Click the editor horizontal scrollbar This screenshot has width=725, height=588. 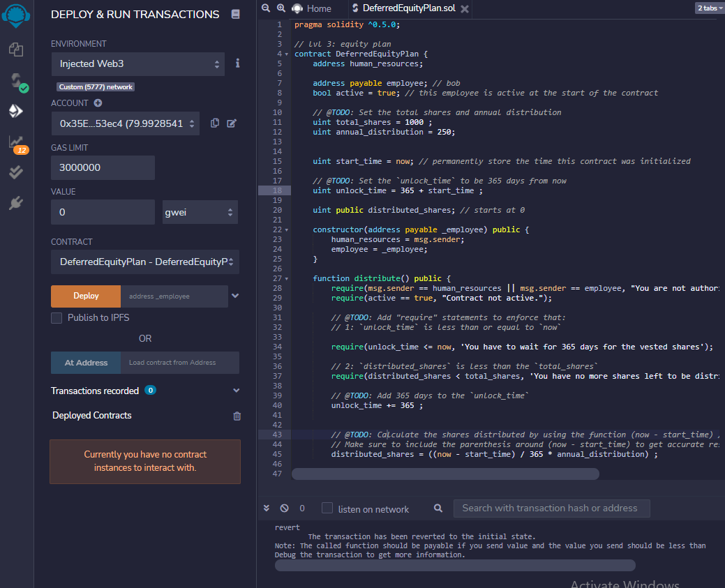[445, 474]
